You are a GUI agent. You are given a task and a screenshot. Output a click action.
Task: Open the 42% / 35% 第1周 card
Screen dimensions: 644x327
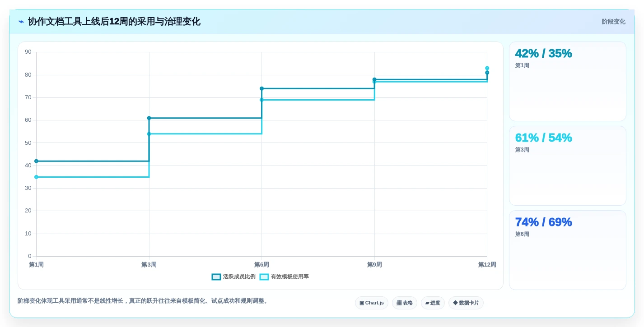[568, 82]
